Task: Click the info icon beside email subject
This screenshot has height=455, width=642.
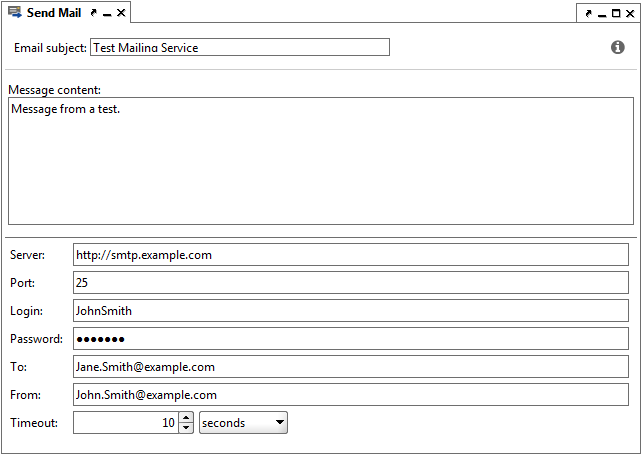Action: tap(617, 48)
